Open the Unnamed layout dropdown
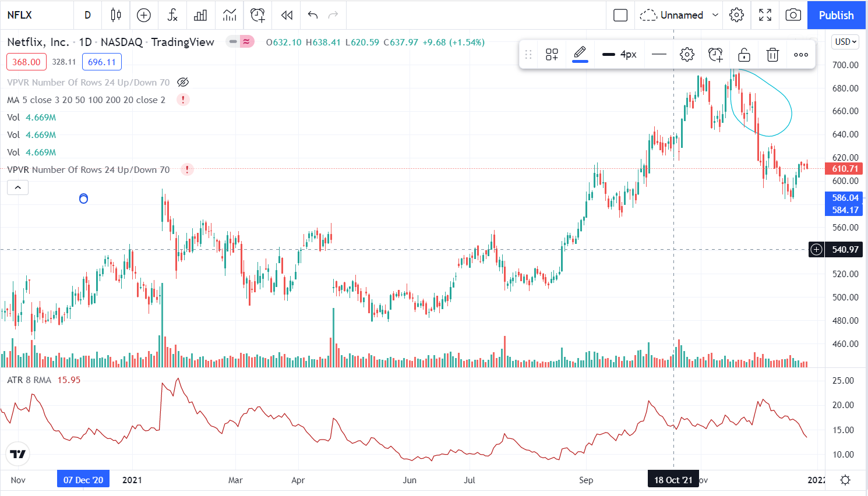The height and width of the screenshot is (496, 868). (x=679, y=15)
